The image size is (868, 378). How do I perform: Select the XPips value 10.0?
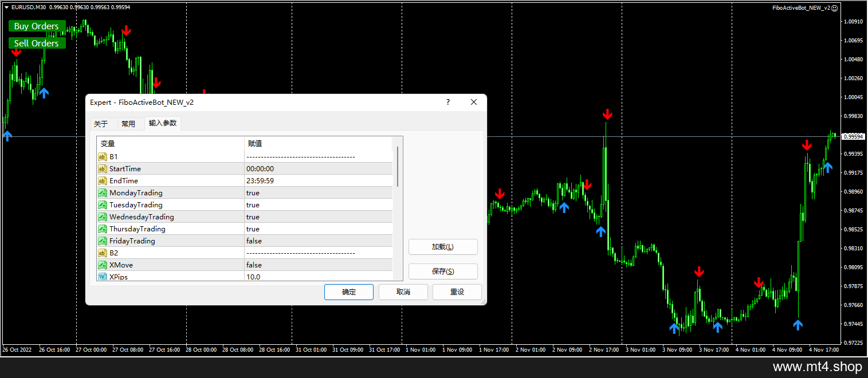coord(253,277)
